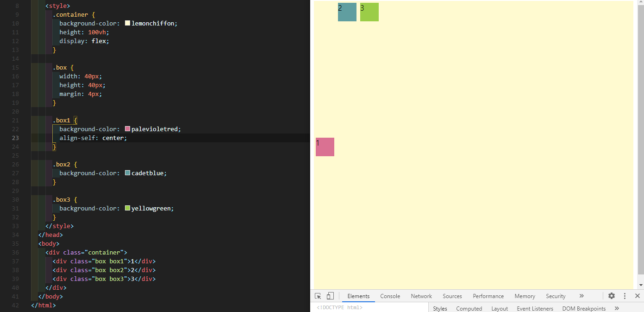Click the box2 div markup line
Viewport: 644px width, 312px height.
click(x=104, y=270)
